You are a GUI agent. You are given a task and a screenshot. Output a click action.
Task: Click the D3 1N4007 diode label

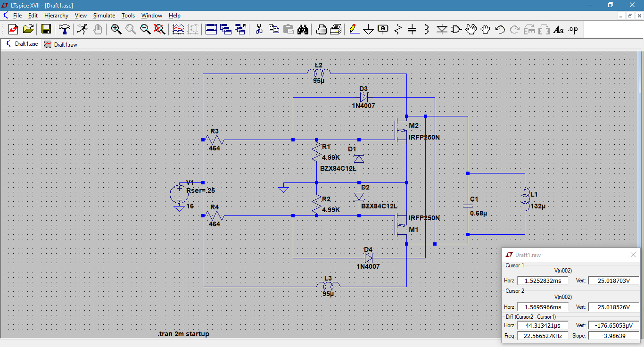pos(363,106)
